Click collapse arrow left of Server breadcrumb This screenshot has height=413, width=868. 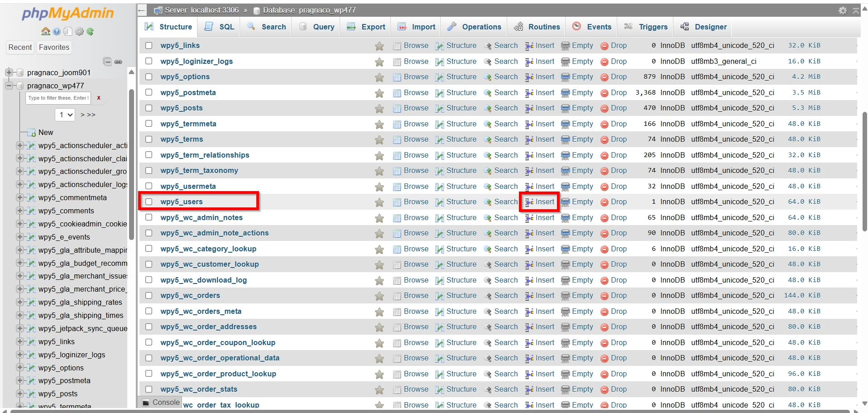[x=142, y=10]
